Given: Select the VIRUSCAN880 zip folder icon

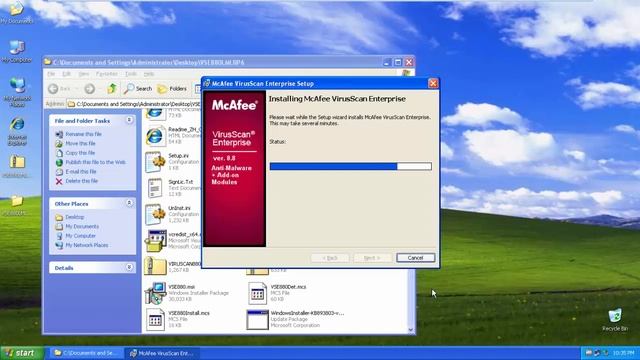Looking at the screenshot, I should 155,267.
